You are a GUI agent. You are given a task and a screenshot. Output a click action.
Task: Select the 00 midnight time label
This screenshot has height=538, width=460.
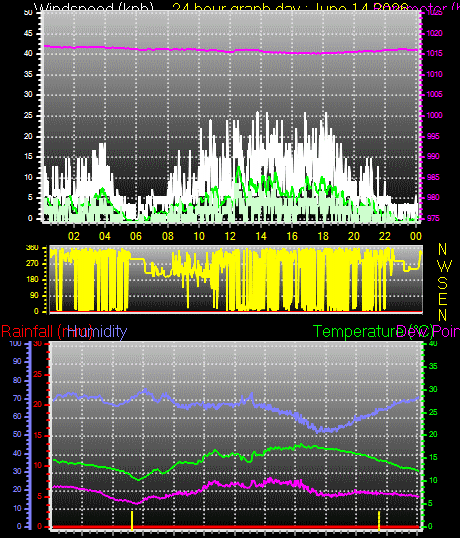click(x=416, y=236)
